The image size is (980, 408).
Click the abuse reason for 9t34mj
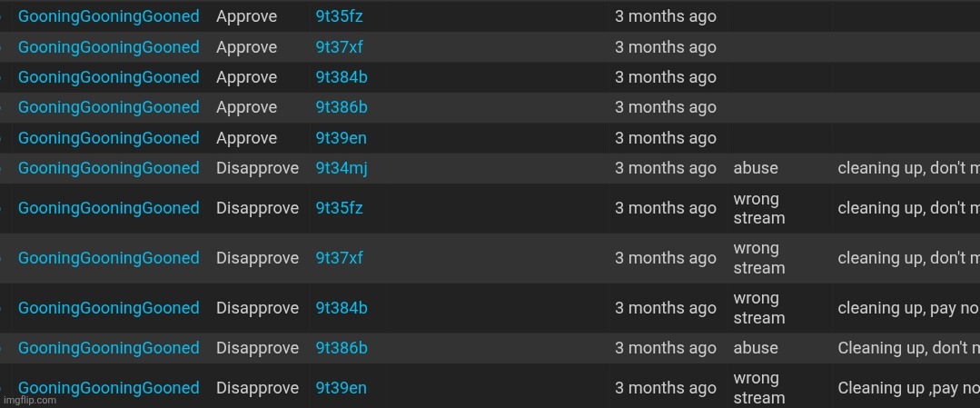click(x=756, y=168)
